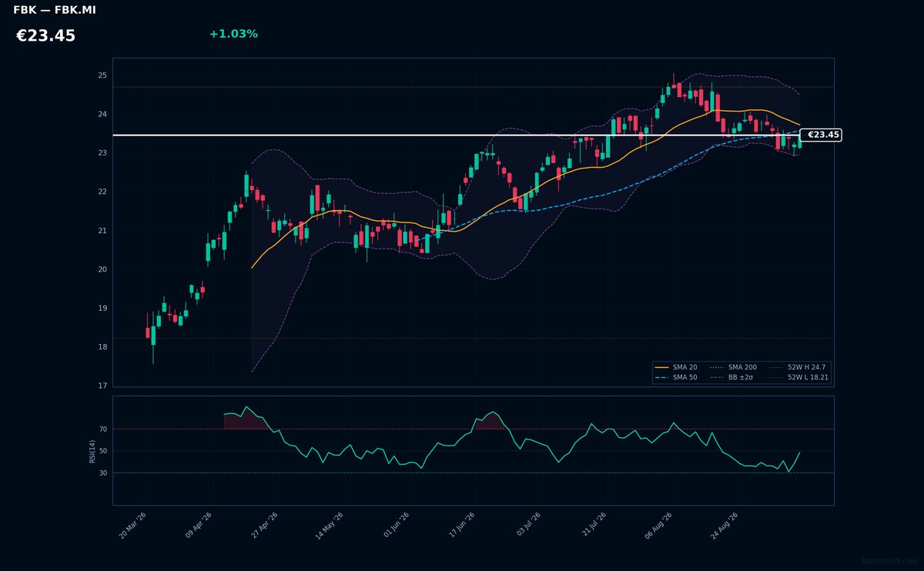Select the 52W L 18.21 legend entry
The image size is (924, 571).
tap(799, 378)
